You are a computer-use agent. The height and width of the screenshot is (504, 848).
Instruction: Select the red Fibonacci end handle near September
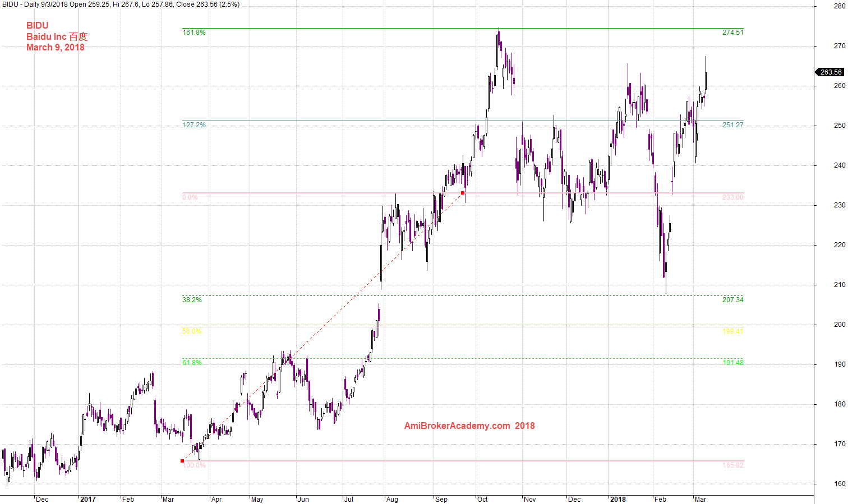463,193
